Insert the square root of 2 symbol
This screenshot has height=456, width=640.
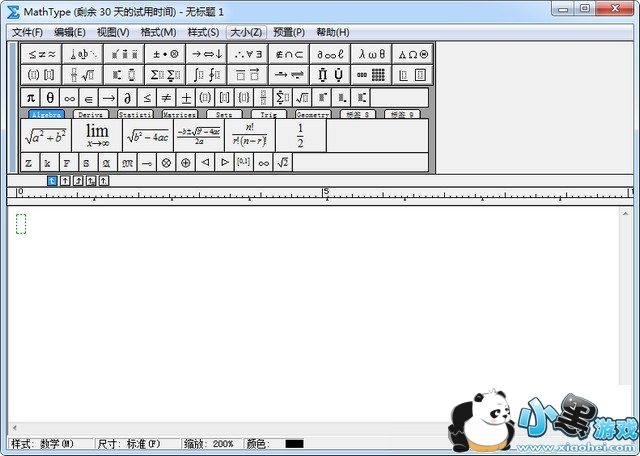click(x=283, y=163)
